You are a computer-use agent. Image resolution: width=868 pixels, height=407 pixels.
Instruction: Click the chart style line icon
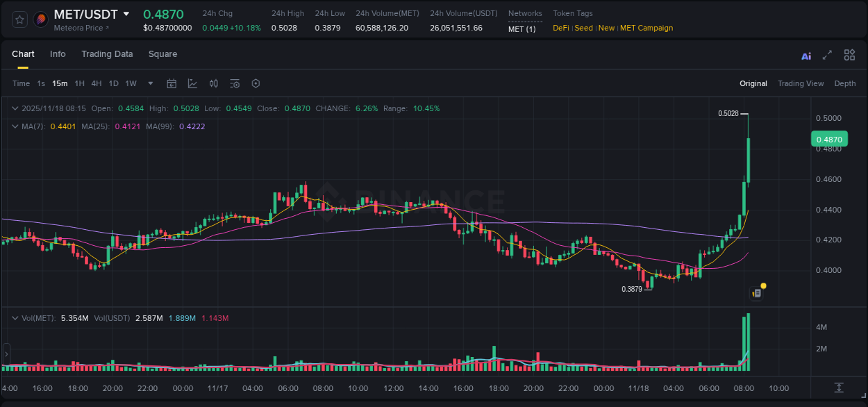[x=192, y=83]
